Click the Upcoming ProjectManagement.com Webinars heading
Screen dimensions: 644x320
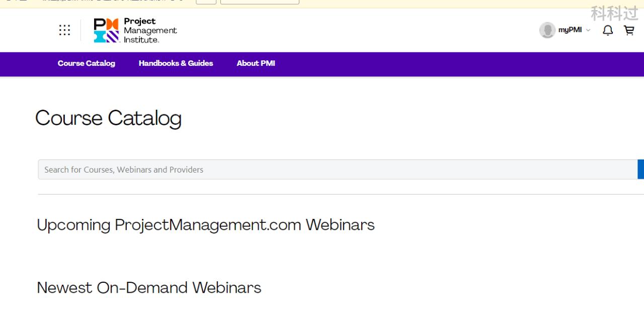[x=206, y=224]
